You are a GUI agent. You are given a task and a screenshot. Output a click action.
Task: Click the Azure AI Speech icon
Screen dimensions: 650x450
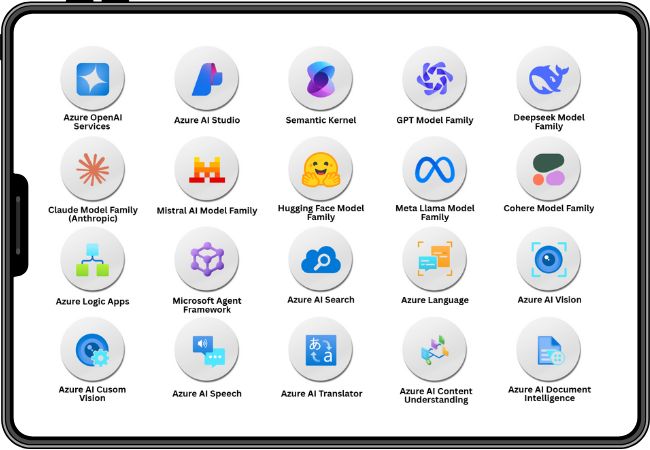[x=206, y=350]
